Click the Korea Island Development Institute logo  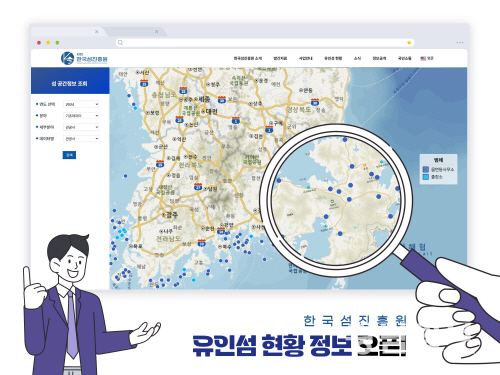(x=84, y=58)
